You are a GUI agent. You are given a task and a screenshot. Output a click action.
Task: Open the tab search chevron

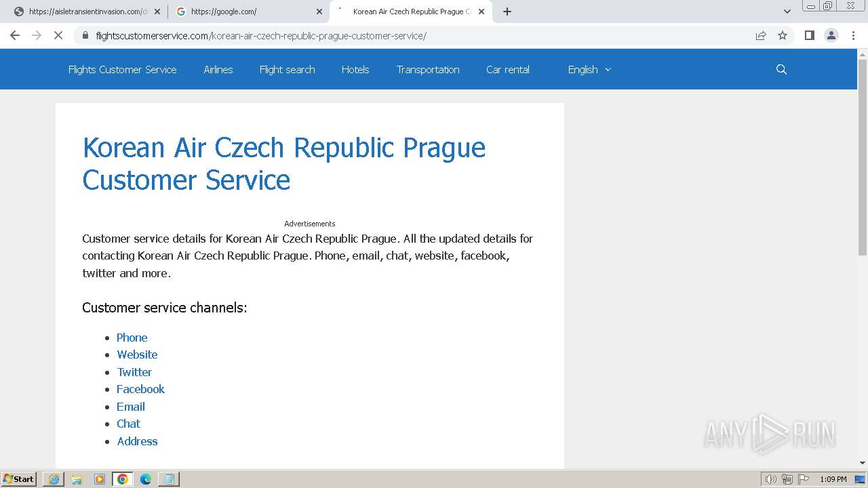[787, 12]
